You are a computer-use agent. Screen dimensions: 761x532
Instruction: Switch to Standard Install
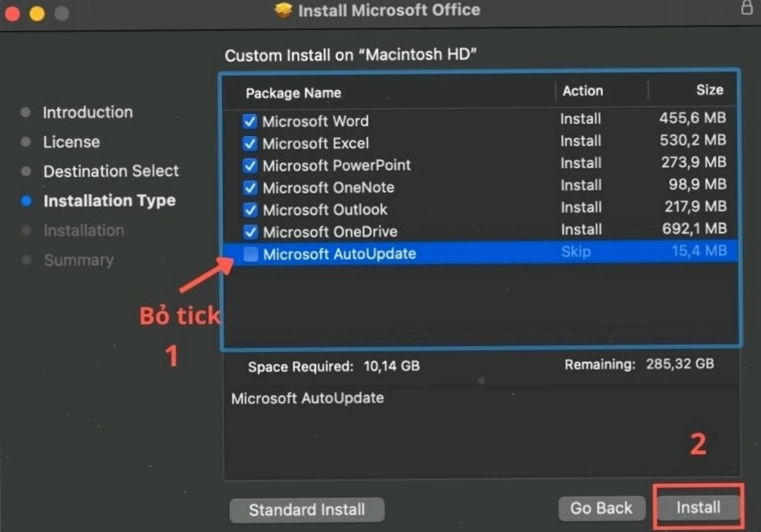coord(307,510)
